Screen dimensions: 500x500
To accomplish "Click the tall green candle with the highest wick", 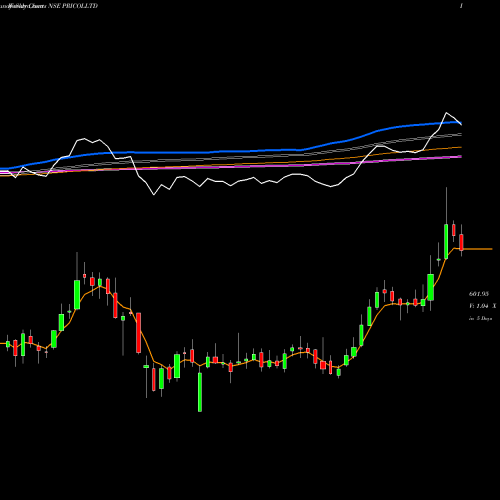I will pos(446,241).
